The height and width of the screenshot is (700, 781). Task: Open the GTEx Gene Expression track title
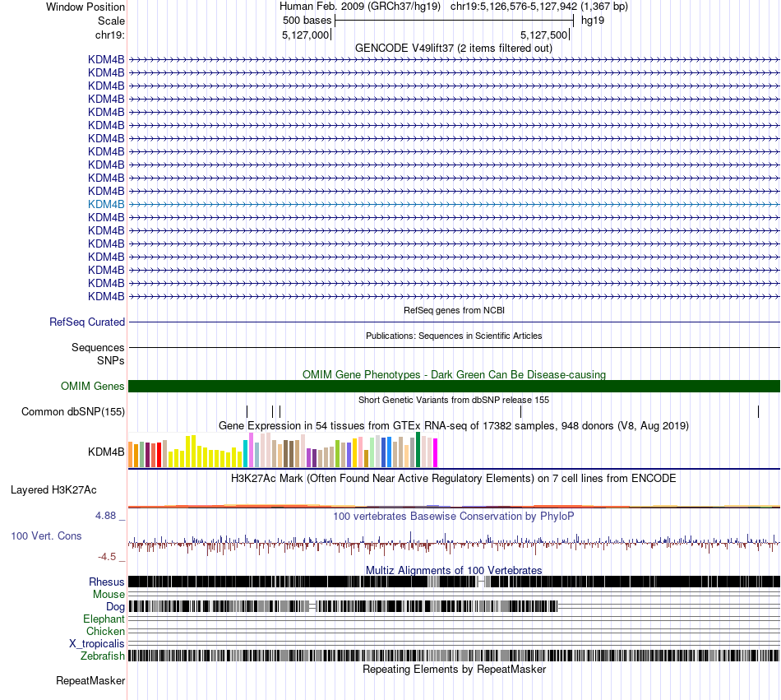point(454,426)
